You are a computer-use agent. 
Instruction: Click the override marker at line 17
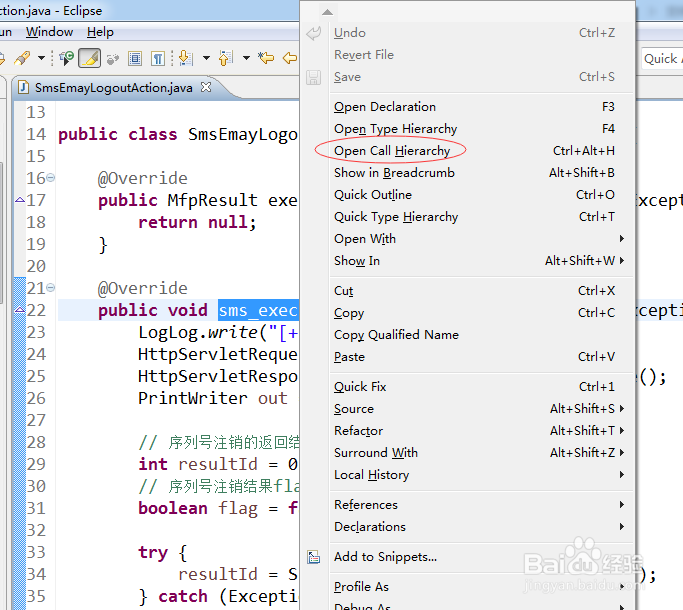(x=20, y=200)
